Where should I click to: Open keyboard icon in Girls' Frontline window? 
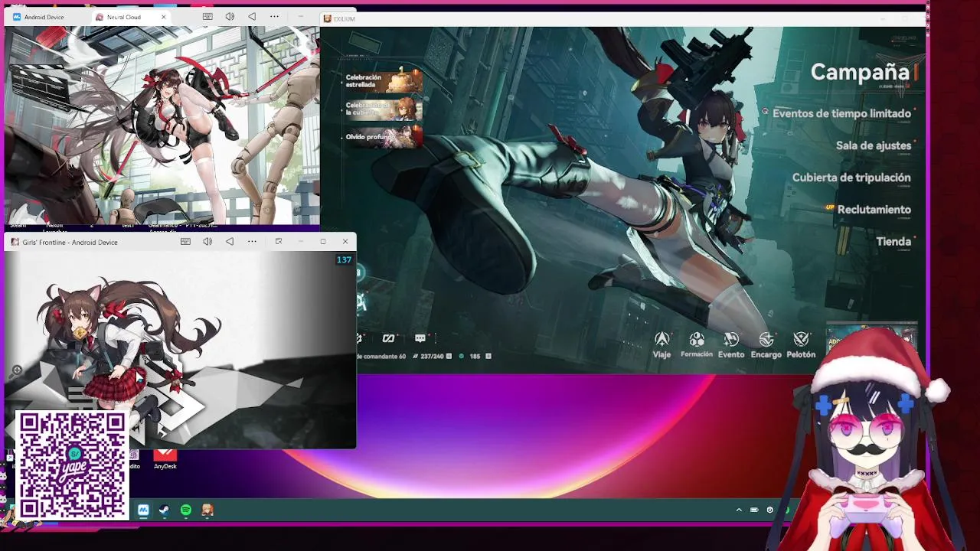click(x=185, y=241)
